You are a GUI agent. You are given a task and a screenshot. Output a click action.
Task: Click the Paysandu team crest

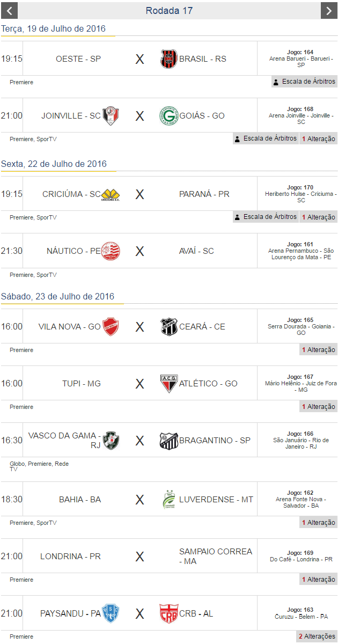pyautogui.click(x=111, y=613)
